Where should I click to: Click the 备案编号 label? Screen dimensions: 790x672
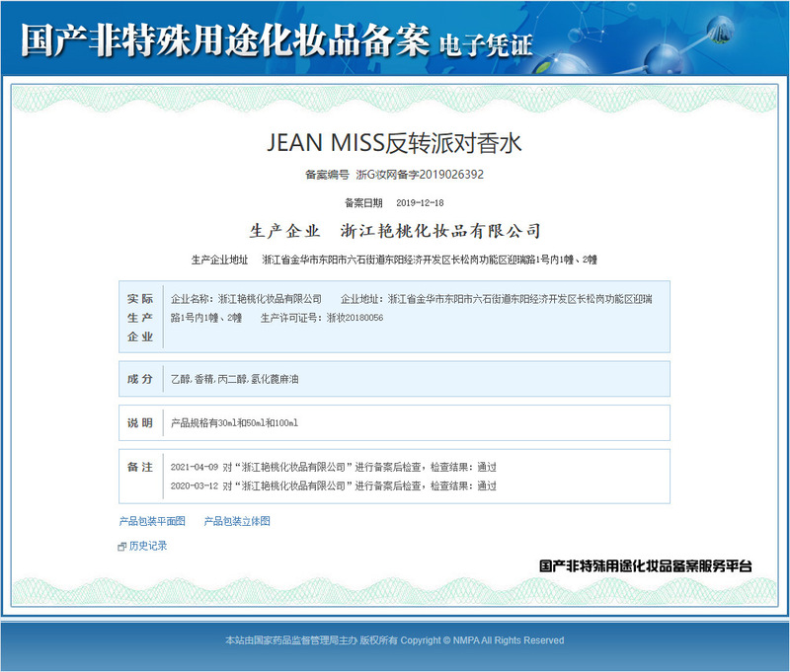[x=327, y=175]
